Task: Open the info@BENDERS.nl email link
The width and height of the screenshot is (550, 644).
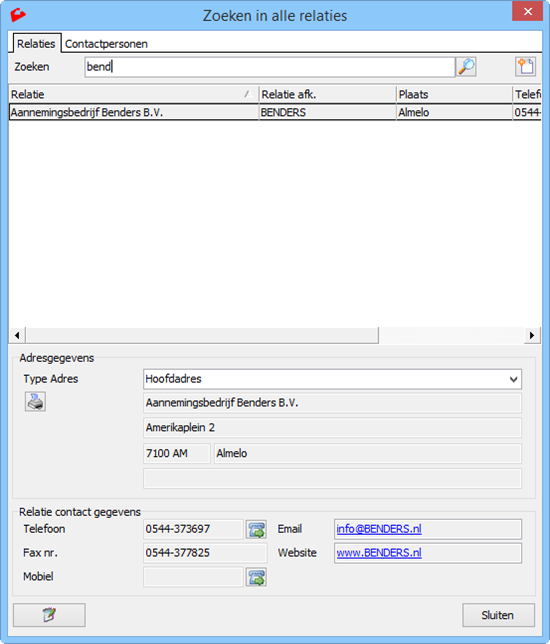Action: (379, 529)
